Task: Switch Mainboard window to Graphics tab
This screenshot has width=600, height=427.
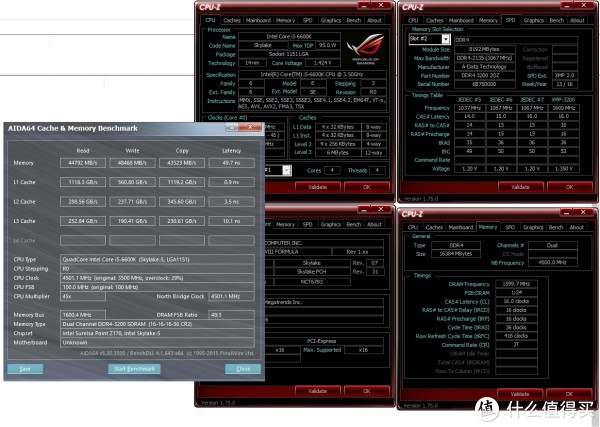Action: point(331,225)
